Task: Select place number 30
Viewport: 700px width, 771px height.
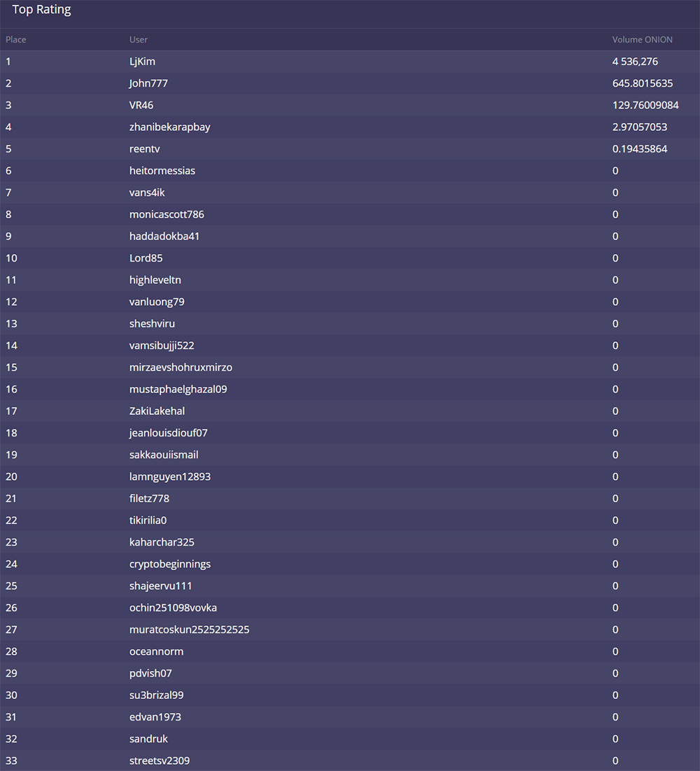Action: coord(11,695)
